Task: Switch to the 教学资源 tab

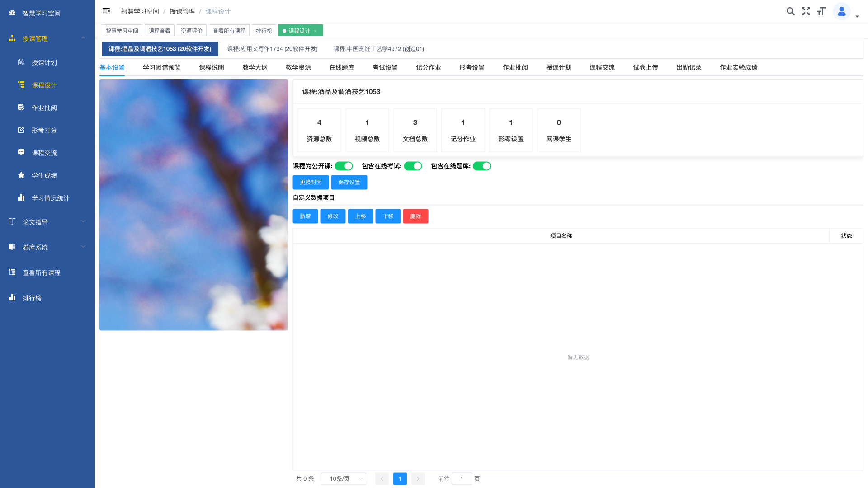Action: [x=298, y=67]
